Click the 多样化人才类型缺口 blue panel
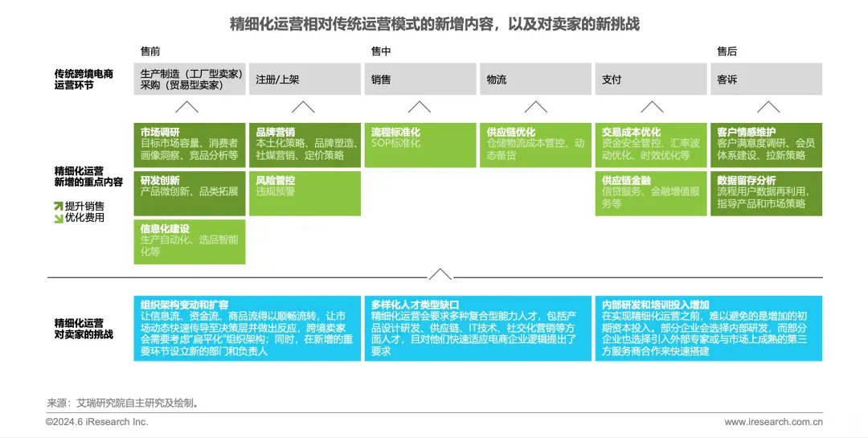 (x=477, y=329)
